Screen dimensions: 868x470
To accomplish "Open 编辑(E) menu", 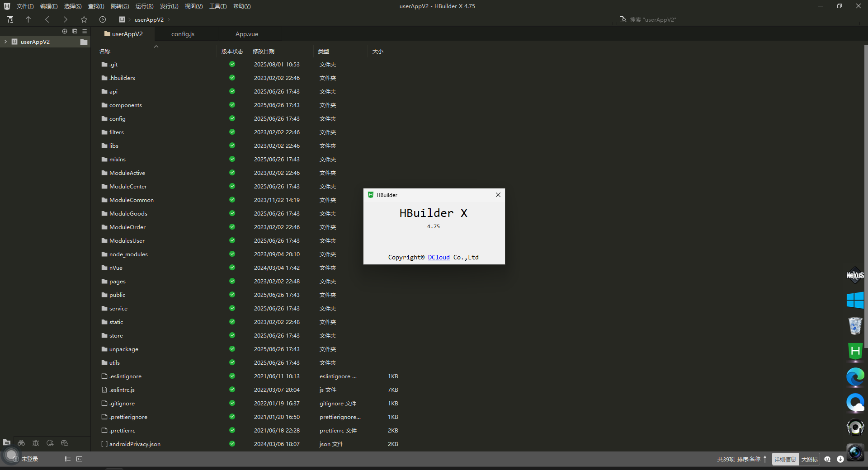I will [49, 6].
